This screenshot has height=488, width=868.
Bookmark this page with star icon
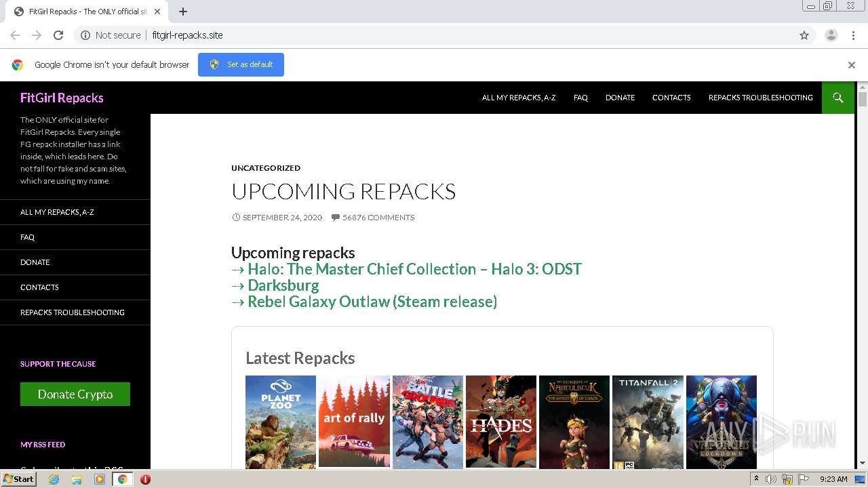[x=804, y=35]
